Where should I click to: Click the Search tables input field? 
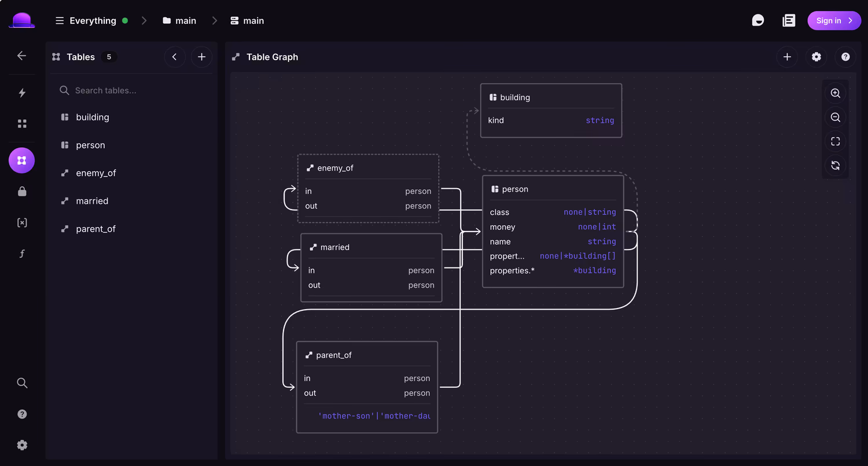click(132, 90)
